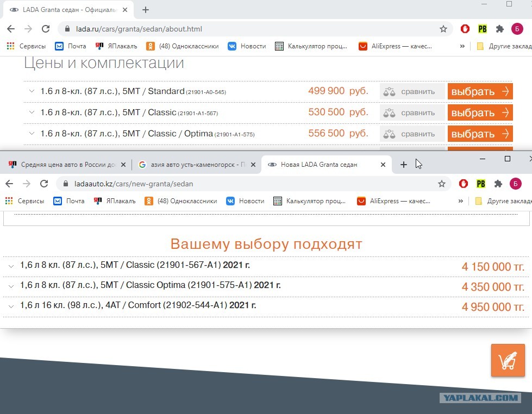Screen dimensions: 532x414
Task: Expand the Classic 530 500 руб. trim row
Action: [32, 112]
